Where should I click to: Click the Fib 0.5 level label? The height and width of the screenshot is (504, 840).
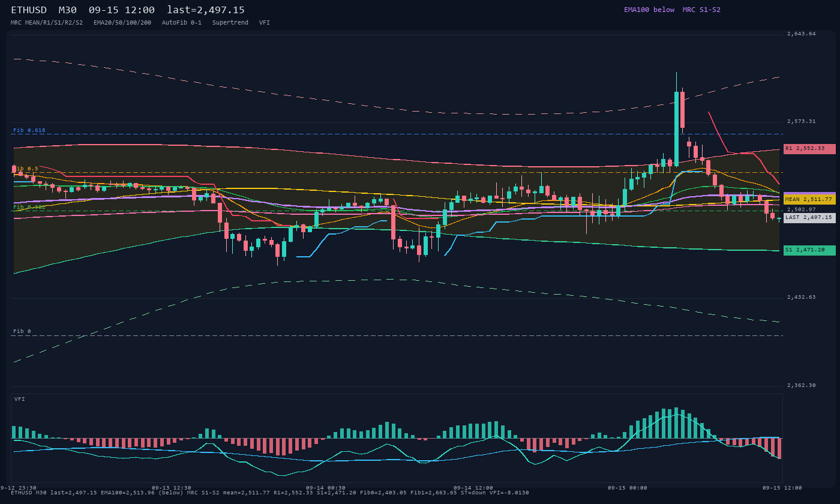[26, 169]
